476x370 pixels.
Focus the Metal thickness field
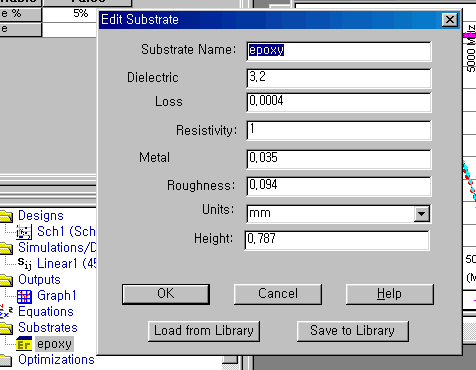pos(339,159)
